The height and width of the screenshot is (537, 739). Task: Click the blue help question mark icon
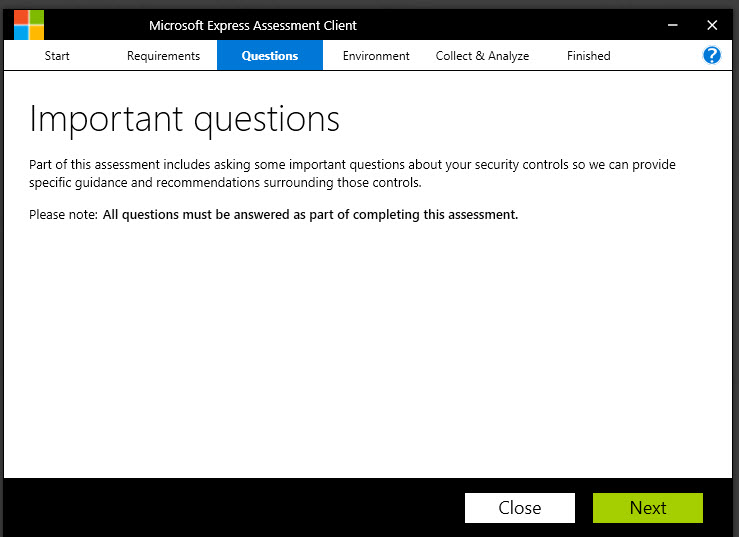(712, 56)
